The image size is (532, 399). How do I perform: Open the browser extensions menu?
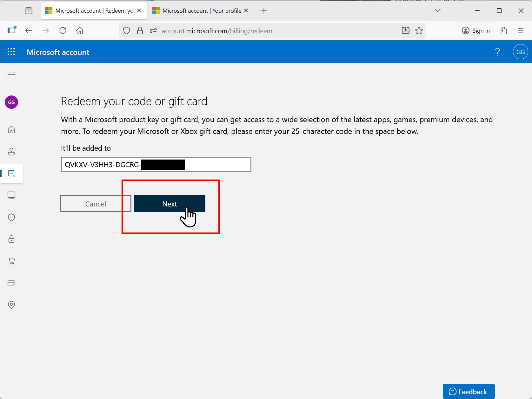[x=504, y=30]
